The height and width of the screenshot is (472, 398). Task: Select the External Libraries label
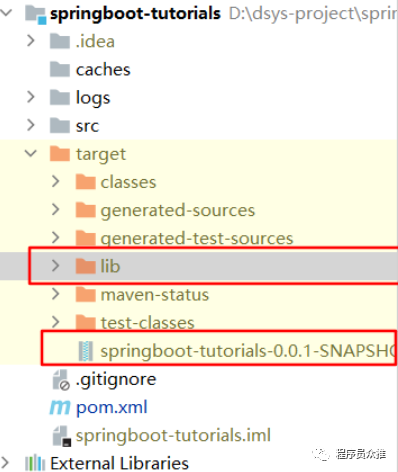(x=119, y=464)
